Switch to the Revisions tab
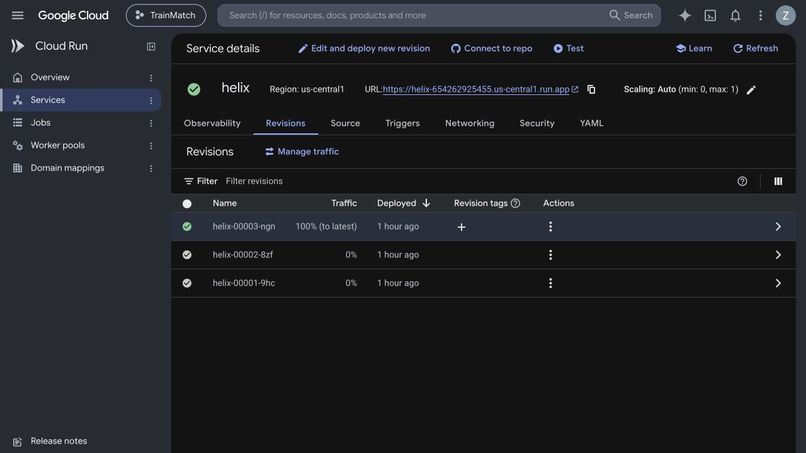This screenshot has height=453, width=806. pyautogui.click(x=285, y=123)
